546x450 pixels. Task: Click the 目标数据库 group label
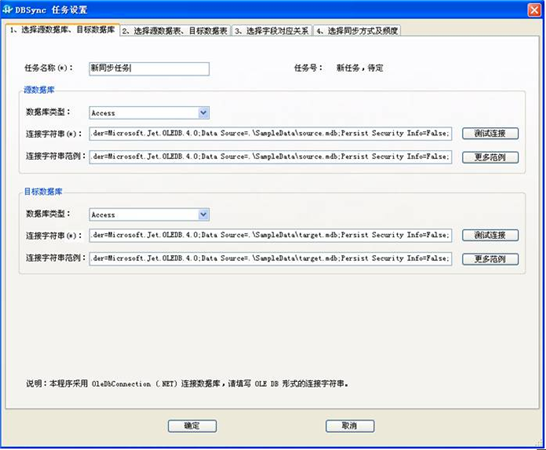pyautogui.click(x=43, y=192)
